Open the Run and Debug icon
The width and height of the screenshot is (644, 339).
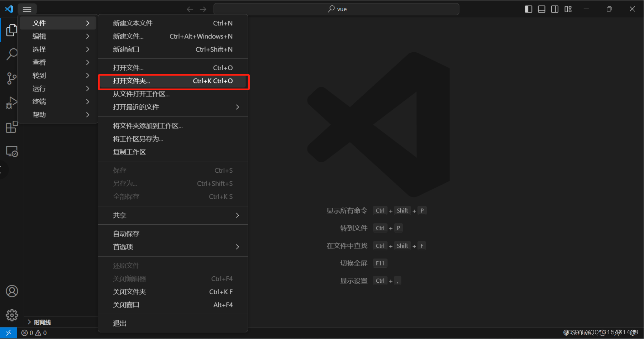pos(11,102)
